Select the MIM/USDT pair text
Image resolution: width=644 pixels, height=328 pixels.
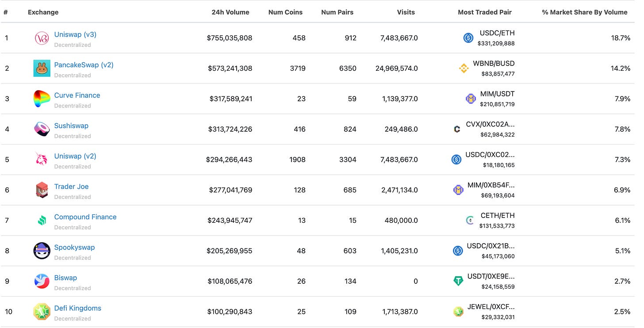[x=498, y=94]
